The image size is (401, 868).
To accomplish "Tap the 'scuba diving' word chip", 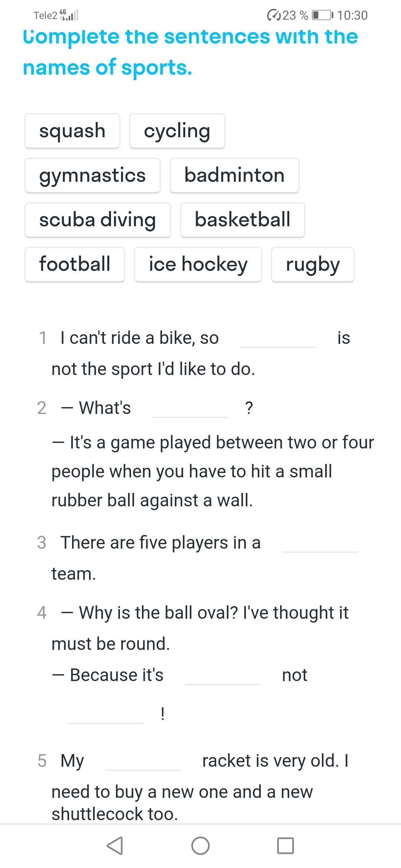I will [x=98, y=220].
